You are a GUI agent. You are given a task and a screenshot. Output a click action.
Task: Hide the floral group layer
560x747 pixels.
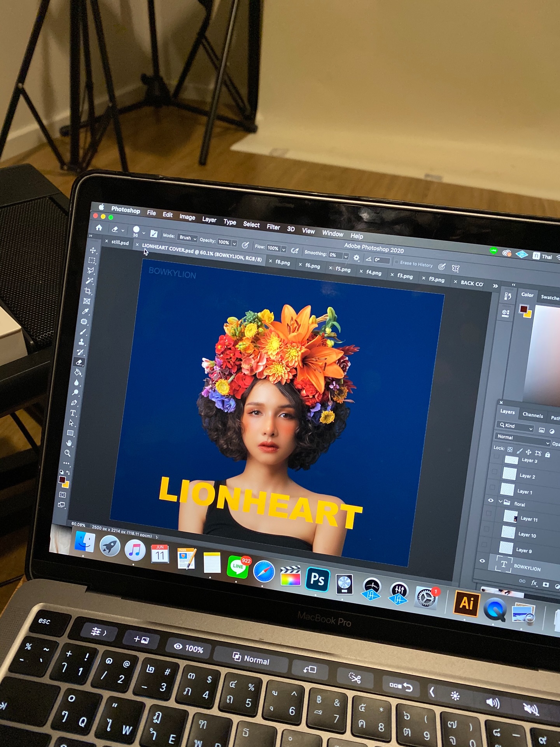[x=491, y=501]
